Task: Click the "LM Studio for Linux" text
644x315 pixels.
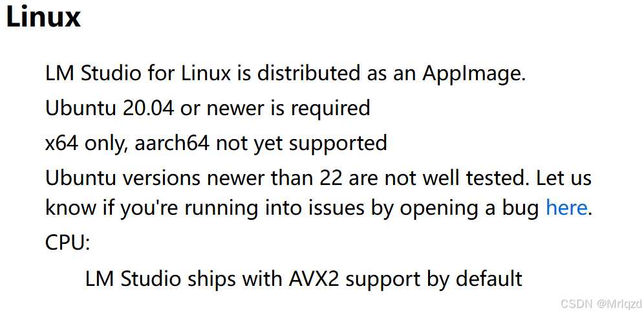Action: pyautogui.click(x=138, y=74)
